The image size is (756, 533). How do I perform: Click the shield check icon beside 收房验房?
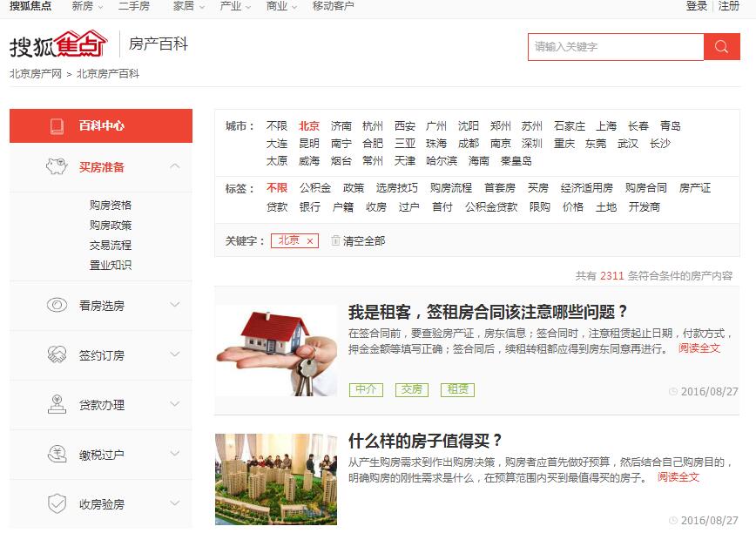57,503
